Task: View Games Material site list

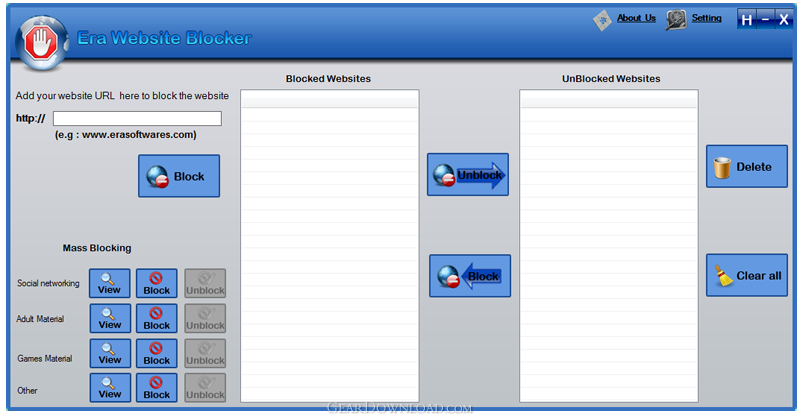Action: 110,353
